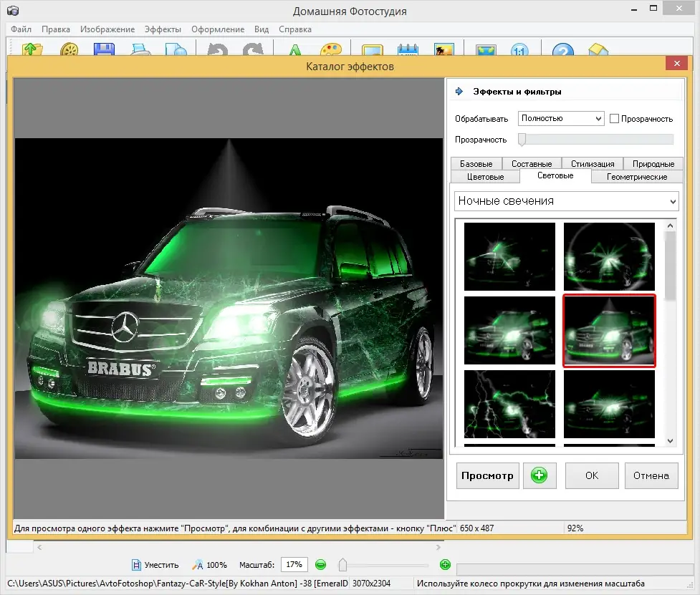Click the Отмена cancel button
This screenshot has height=595, width=700.
coord(651,475)
